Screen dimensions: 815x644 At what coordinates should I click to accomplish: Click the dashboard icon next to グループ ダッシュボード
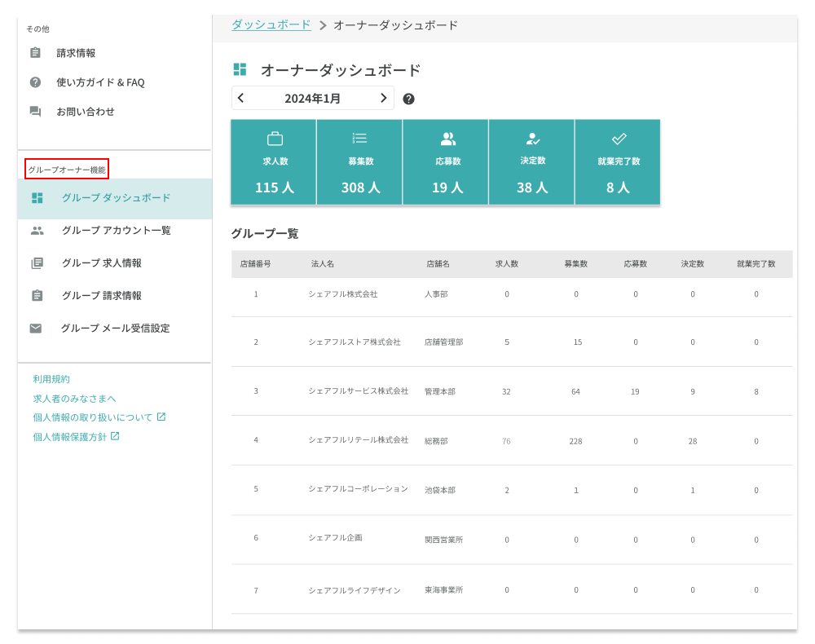click(x=37, y=198)
